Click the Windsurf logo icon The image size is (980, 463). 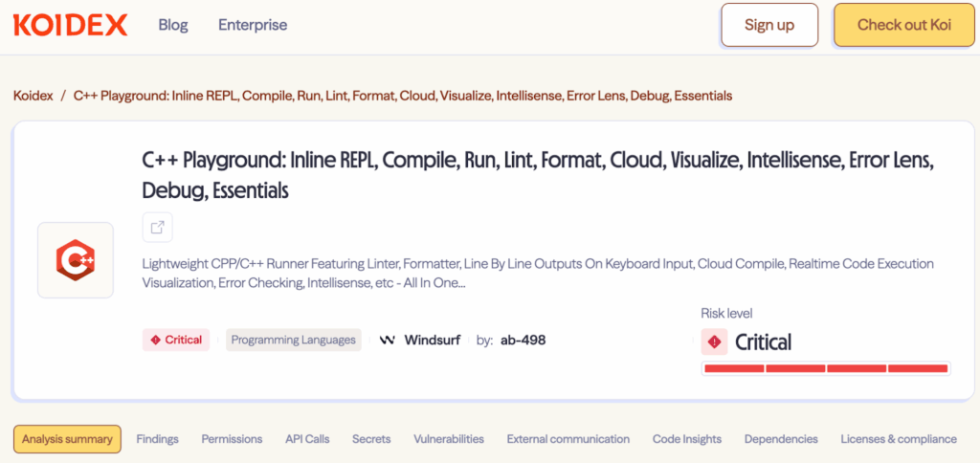388,340
